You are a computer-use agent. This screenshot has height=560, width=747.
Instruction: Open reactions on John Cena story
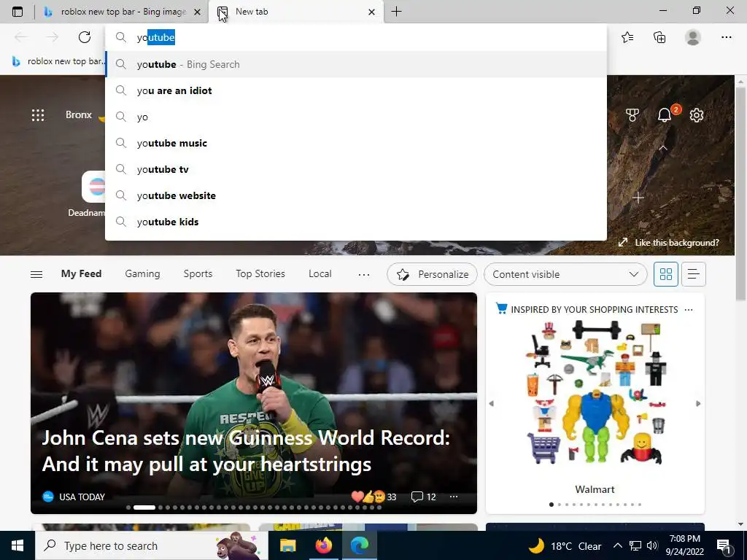point(373,497)
